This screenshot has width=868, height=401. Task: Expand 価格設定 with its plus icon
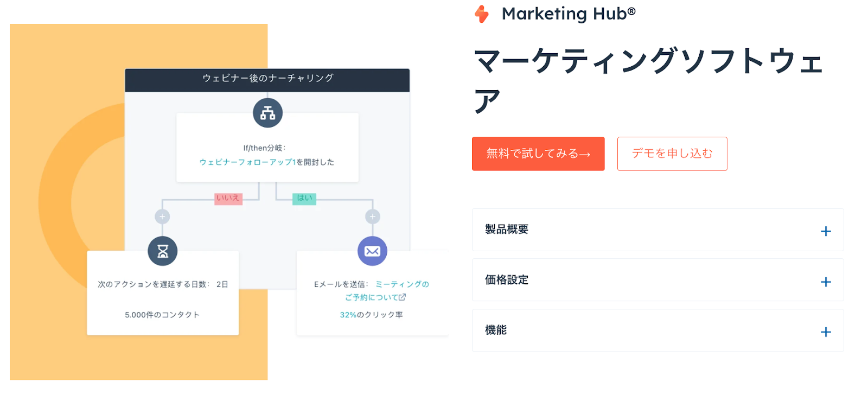point(826,282)
